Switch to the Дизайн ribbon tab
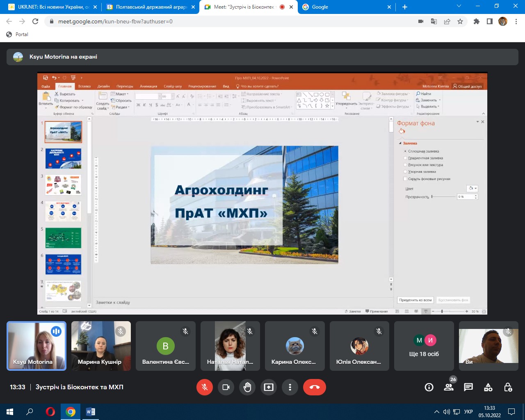This screenshot has width=525, height=420. tap(103, 87)
